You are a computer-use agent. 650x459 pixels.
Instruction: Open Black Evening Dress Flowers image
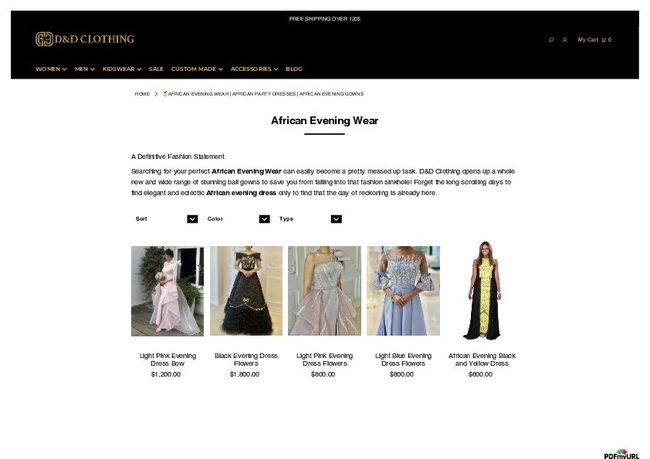tap(246, 291)
